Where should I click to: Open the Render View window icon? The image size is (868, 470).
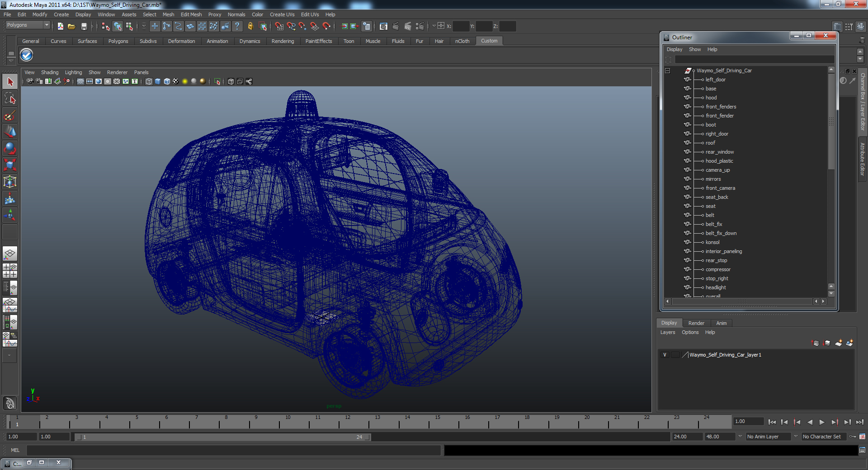[383, 26]
